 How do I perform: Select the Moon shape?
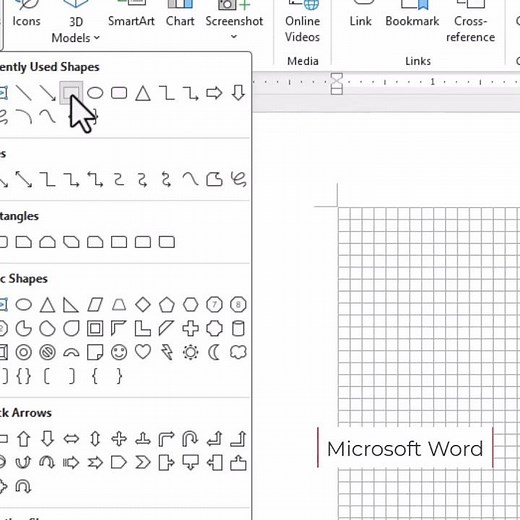pyautogui.click(x=214, y=352)
